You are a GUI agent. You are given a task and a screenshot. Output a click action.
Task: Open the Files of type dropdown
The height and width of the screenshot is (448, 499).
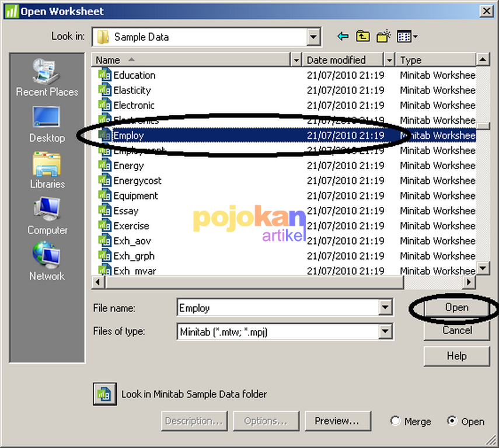385,331
